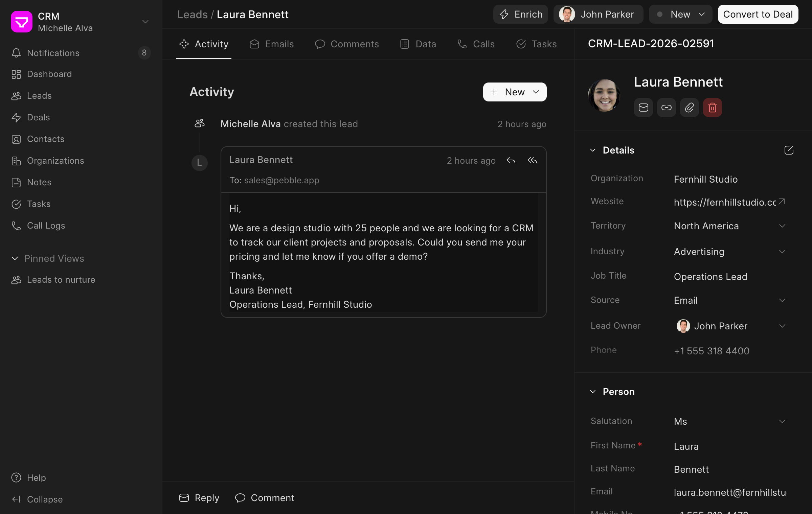Click the email icon under Laura Bennett's name
Screen dimensions: 812x514
[x=643, y=108]
